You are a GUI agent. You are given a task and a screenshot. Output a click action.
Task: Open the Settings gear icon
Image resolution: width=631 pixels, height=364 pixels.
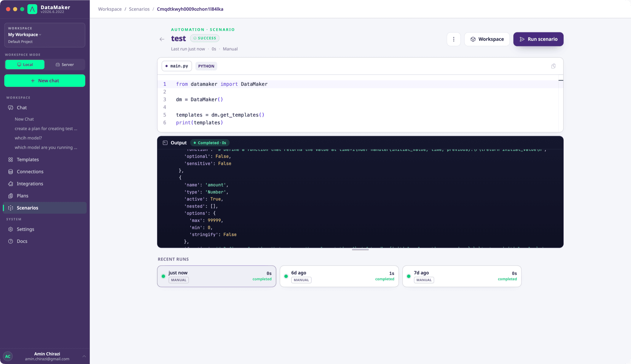[x=11, y=229]
